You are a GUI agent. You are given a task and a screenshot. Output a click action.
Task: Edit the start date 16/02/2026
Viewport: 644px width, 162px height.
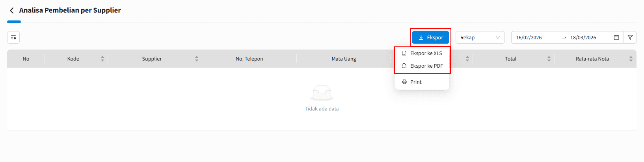(x=529, y=38)
